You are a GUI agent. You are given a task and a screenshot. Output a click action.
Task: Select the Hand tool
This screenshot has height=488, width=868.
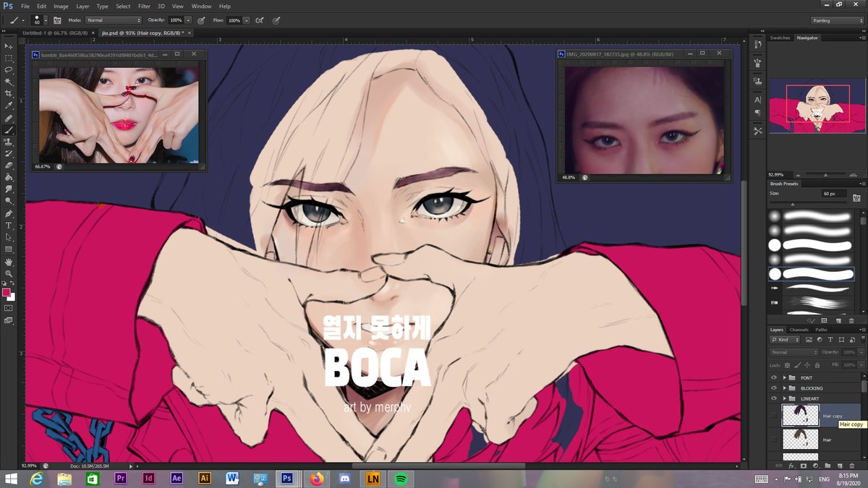click(9, 261)
